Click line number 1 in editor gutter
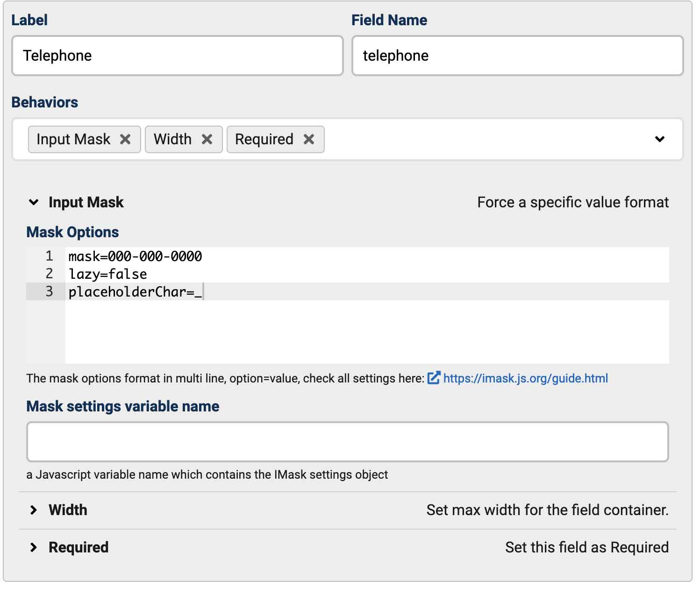The image size is (700, 594). tap(49, 256)
